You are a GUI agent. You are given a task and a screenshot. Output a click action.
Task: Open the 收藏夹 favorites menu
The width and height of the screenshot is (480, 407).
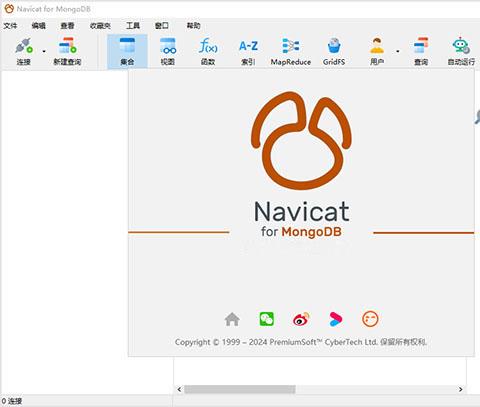pos(100,26)
